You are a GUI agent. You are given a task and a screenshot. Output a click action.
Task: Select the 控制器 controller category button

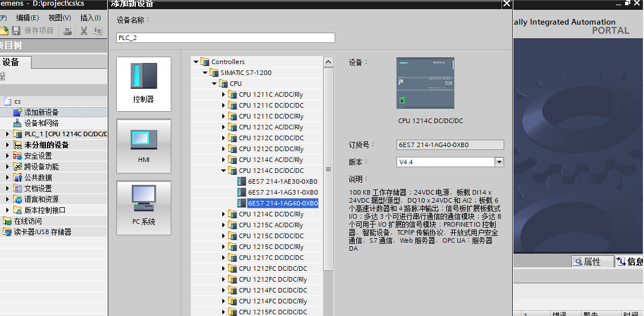pos(144,84)
